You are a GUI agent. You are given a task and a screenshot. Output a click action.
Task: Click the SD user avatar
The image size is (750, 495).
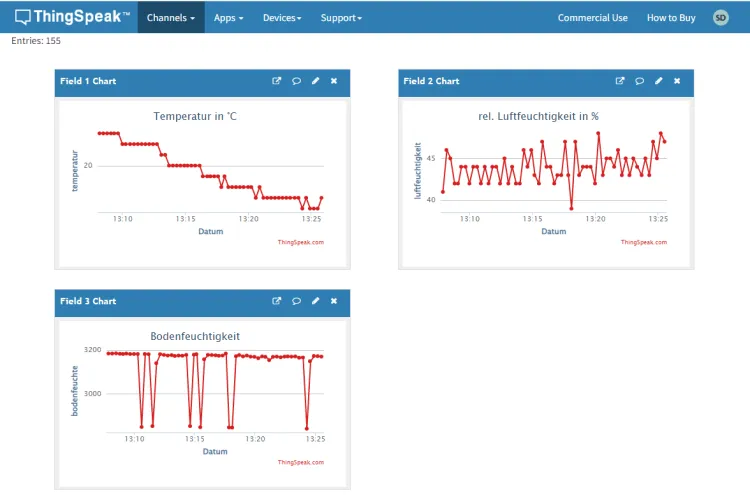click(720, 18)
